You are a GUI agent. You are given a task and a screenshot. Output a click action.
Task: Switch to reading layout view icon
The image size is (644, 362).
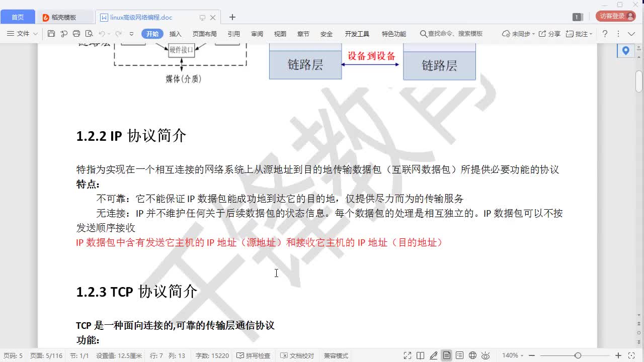421,355
